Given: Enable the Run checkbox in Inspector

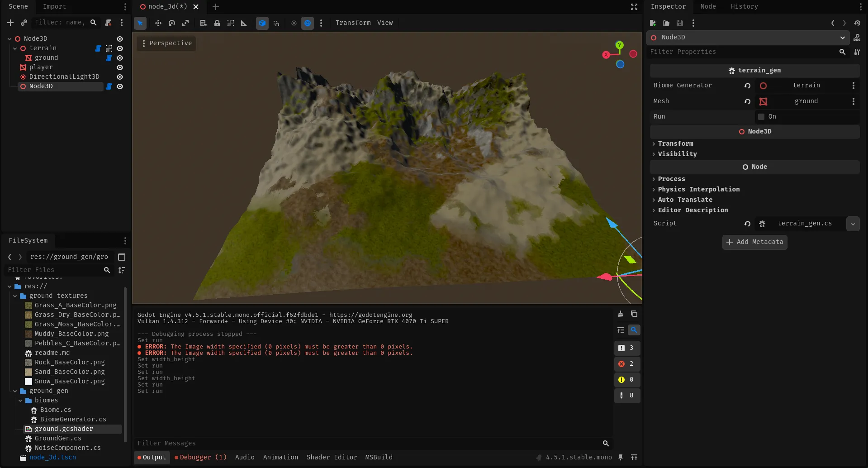Looking at the screenshot, I should (x=761, y=117).
